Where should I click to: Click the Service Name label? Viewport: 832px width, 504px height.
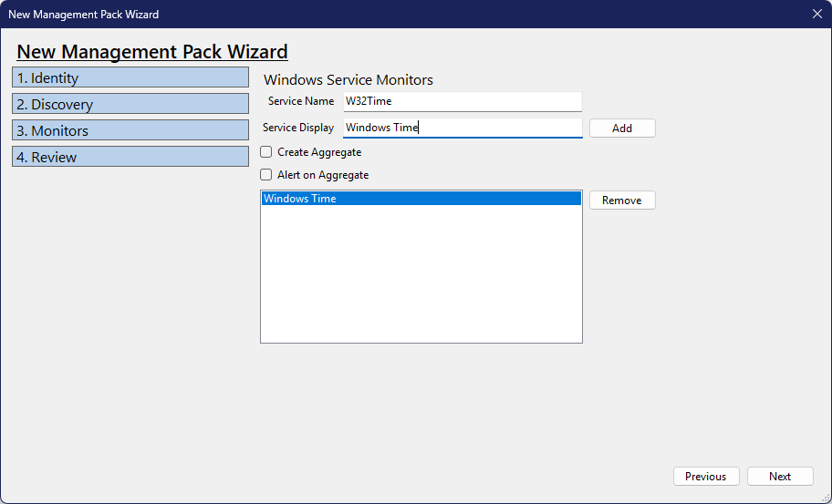point(301,101)
